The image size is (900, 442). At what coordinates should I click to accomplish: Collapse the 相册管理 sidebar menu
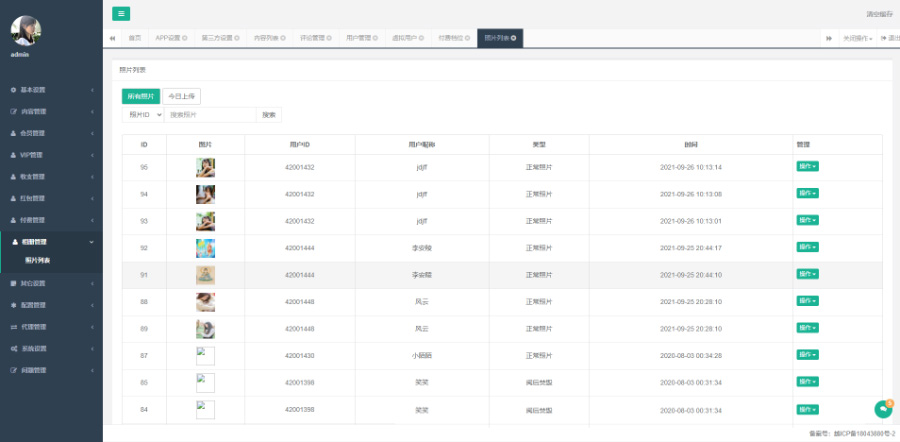(50, 241)
